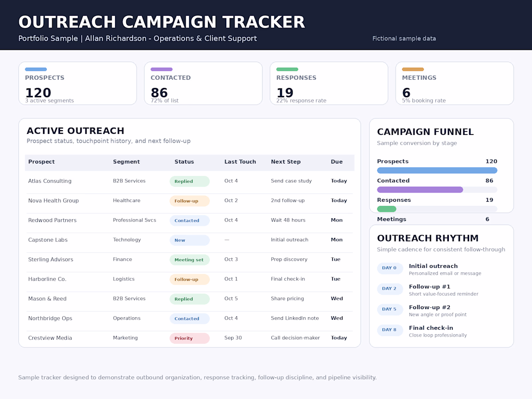Click the Replied badge for Atlas Consulting

189,181
